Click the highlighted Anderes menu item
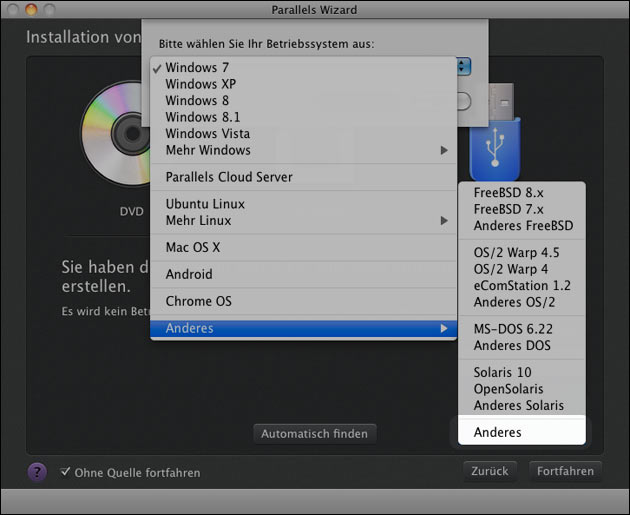The image size is (630, 515). point(303,328)
